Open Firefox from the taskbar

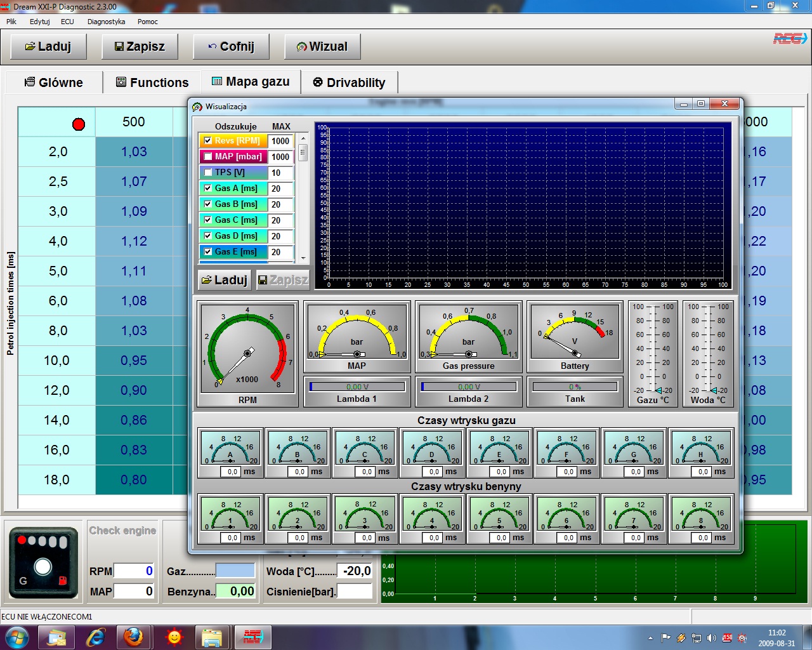pos(133,637)
